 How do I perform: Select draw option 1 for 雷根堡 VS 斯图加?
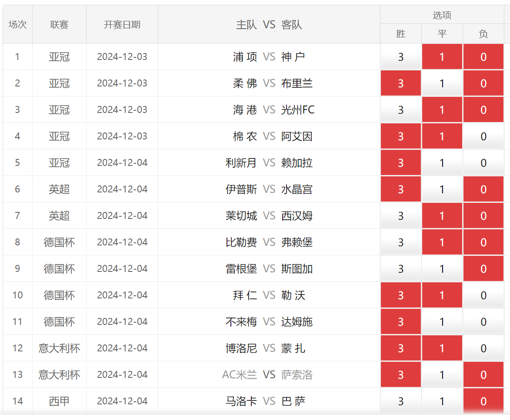pyautogui.click(x=442, y=268)
